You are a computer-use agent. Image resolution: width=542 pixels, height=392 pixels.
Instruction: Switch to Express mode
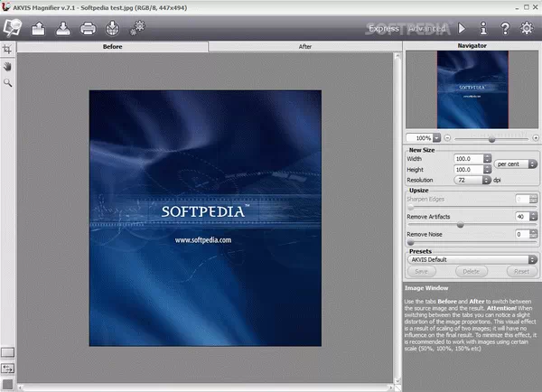pyautogui.click(x=385, y=29)
